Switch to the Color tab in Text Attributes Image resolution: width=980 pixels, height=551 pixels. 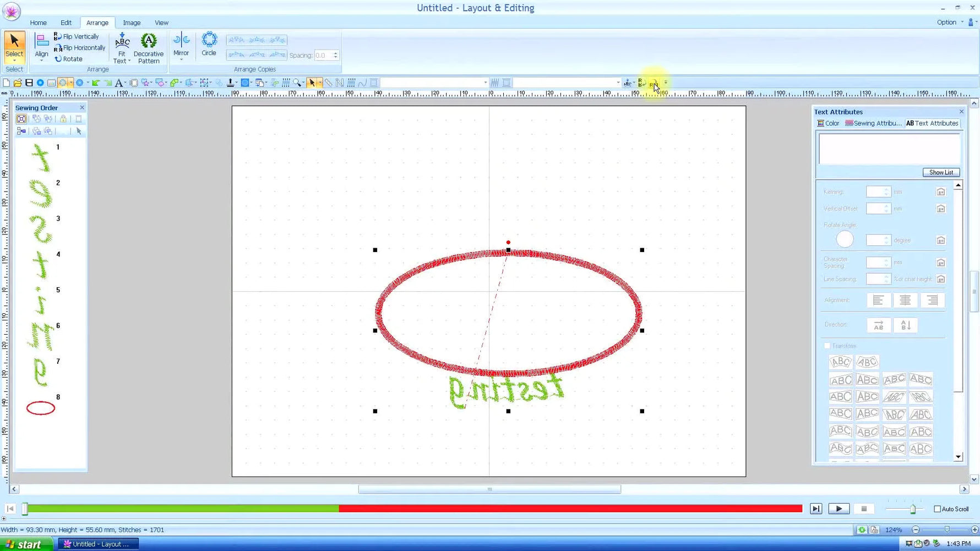(x=829, y=123)
